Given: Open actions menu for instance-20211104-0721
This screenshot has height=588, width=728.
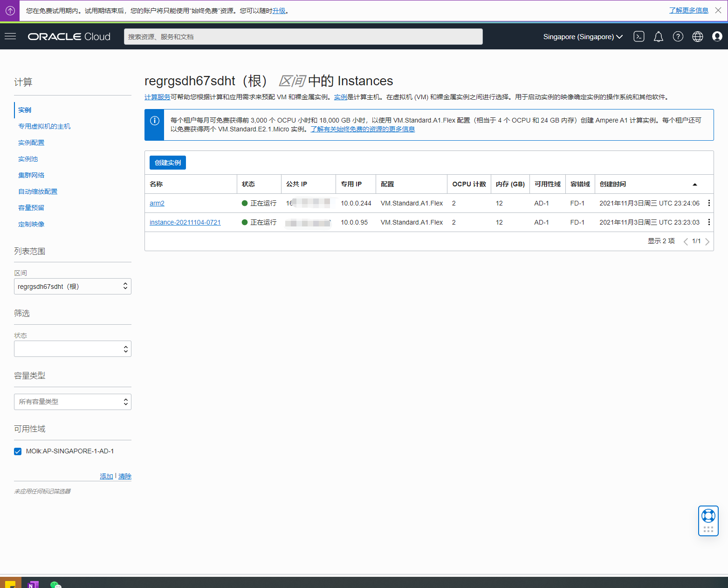Looking at the screenshot, I should pyautogui.click(x=709, y=222).
